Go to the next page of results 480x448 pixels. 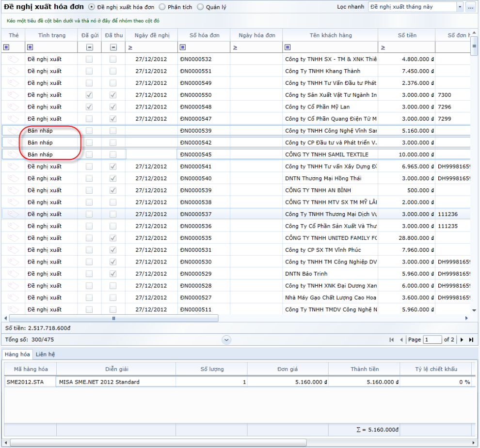(462, 340)
